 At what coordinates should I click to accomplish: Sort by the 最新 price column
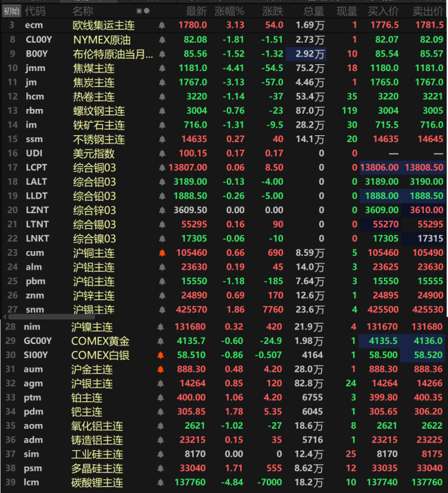[x=196, y=11]
